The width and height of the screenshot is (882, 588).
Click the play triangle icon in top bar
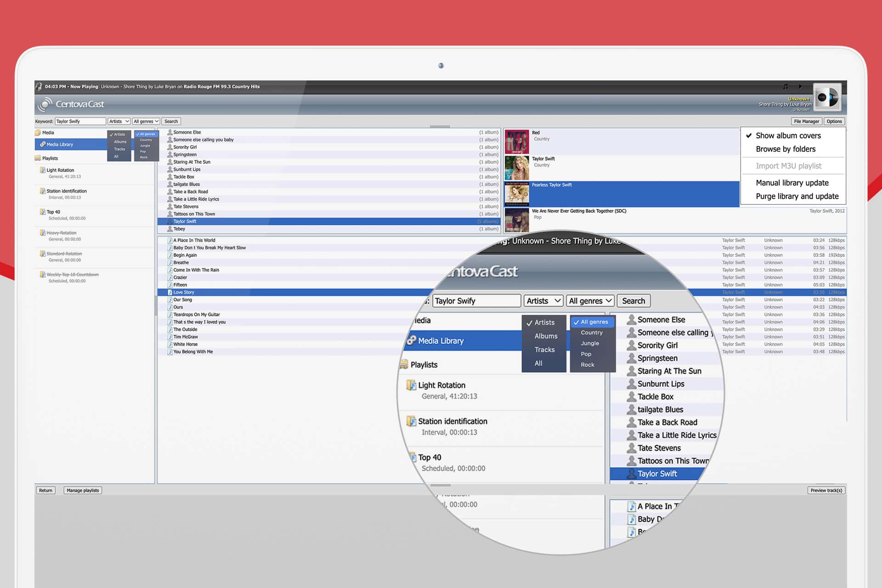(800, 86)
